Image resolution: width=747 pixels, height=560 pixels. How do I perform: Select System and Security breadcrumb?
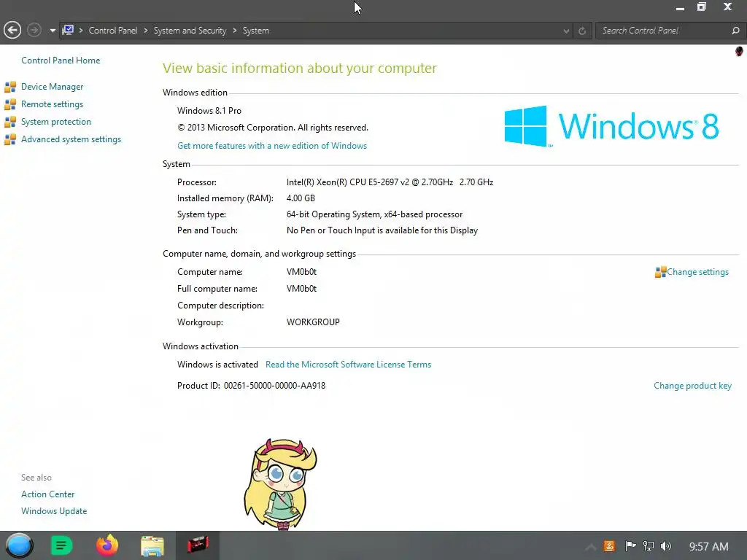190,31
